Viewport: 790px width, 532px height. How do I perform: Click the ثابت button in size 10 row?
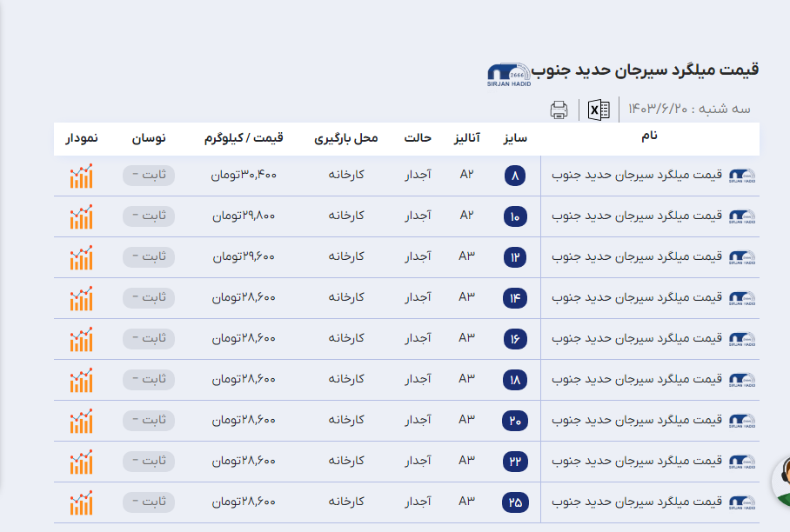(148, 216)
